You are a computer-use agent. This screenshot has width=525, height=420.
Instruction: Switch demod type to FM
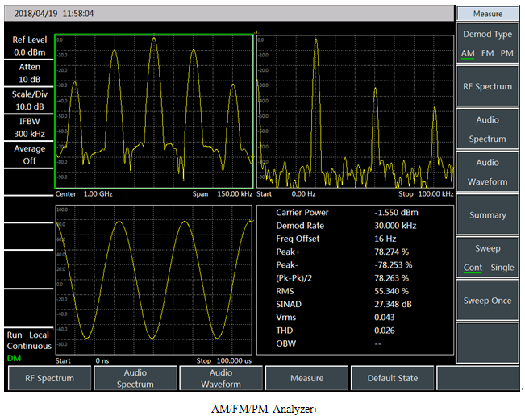488,53
